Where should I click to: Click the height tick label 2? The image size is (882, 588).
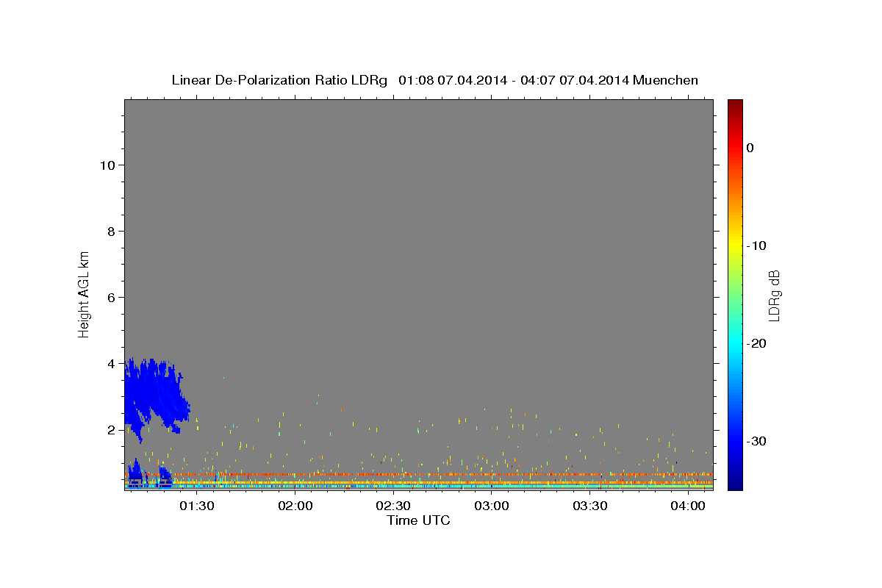coord(112,430)
